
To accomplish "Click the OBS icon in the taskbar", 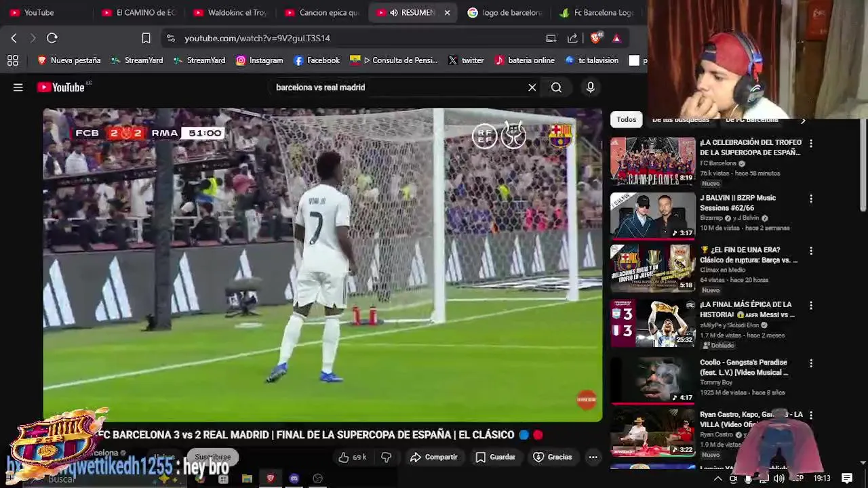I will (317, 479).
